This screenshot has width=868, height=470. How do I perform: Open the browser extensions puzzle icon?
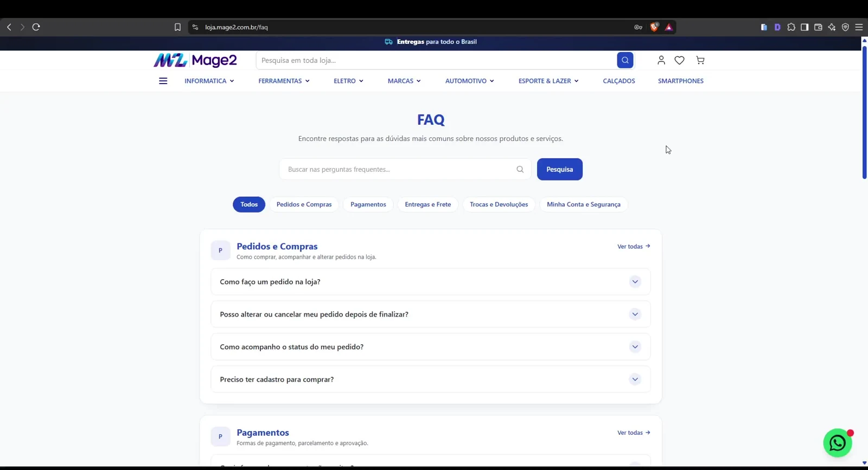coord(792,27)
